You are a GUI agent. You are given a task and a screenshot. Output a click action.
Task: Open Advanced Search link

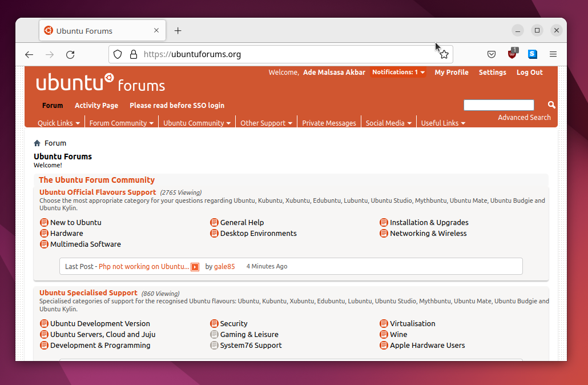click(524, 118)
